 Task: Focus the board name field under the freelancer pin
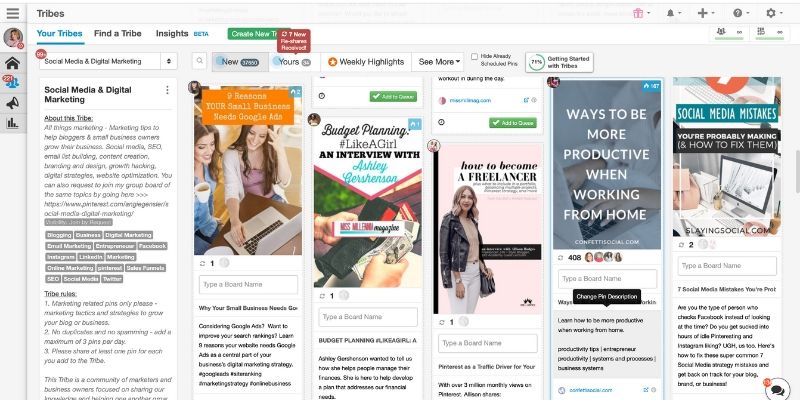coord(488,343)
